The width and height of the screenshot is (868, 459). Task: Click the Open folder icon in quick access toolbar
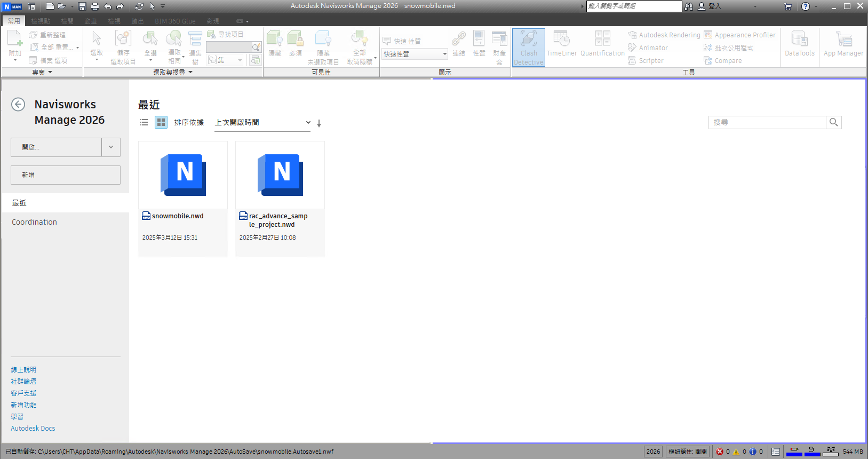[x=62, y=6]
